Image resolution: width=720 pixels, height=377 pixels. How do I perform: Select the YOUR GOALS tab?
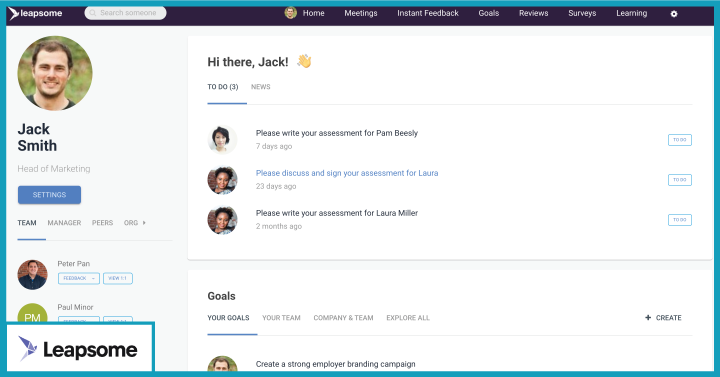coord(228,318)
